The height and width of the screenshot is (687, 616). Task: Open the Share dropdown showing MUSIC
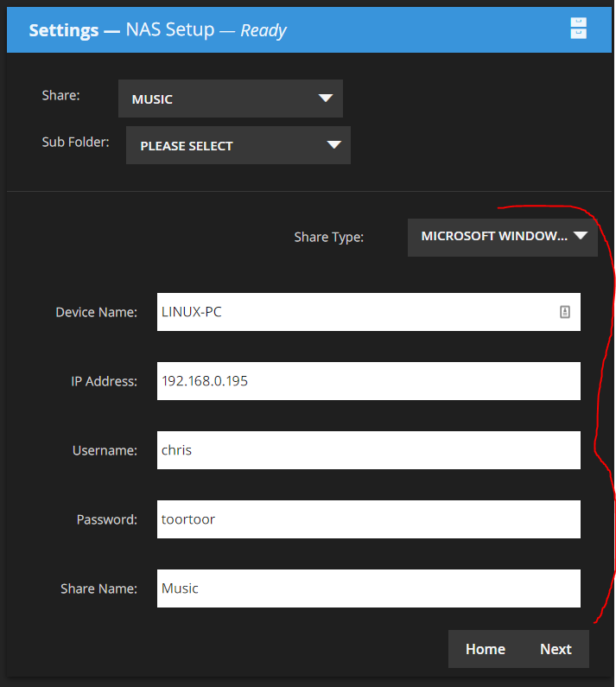click(x=231, y=99)
